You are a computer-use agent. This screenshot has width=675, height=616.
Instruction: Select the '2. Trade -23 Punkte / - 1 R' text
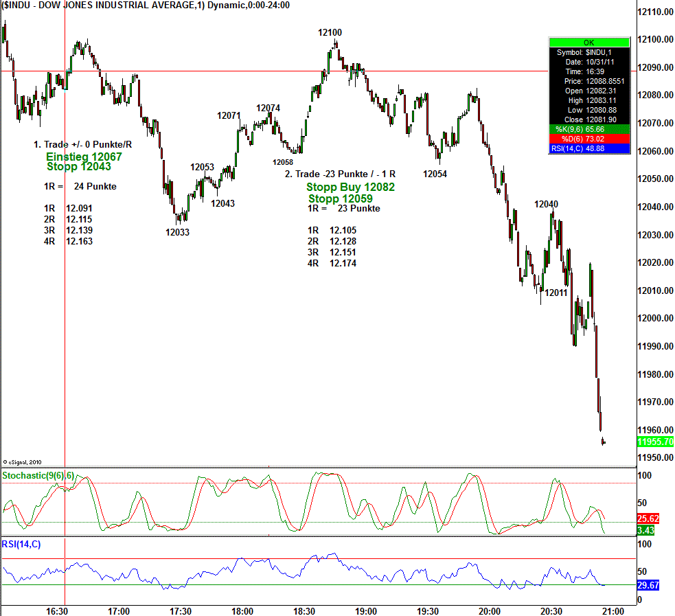340,174
